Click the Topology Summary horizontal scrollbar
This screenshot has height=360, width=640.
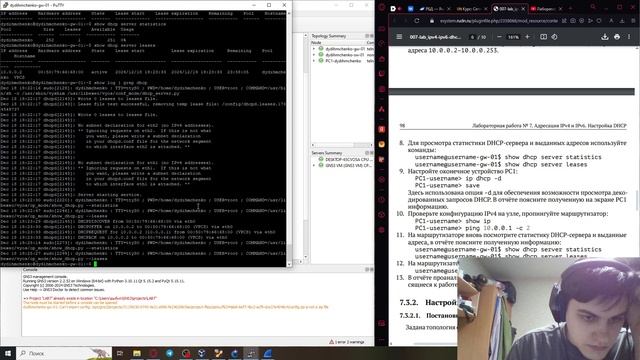[342, 145]
